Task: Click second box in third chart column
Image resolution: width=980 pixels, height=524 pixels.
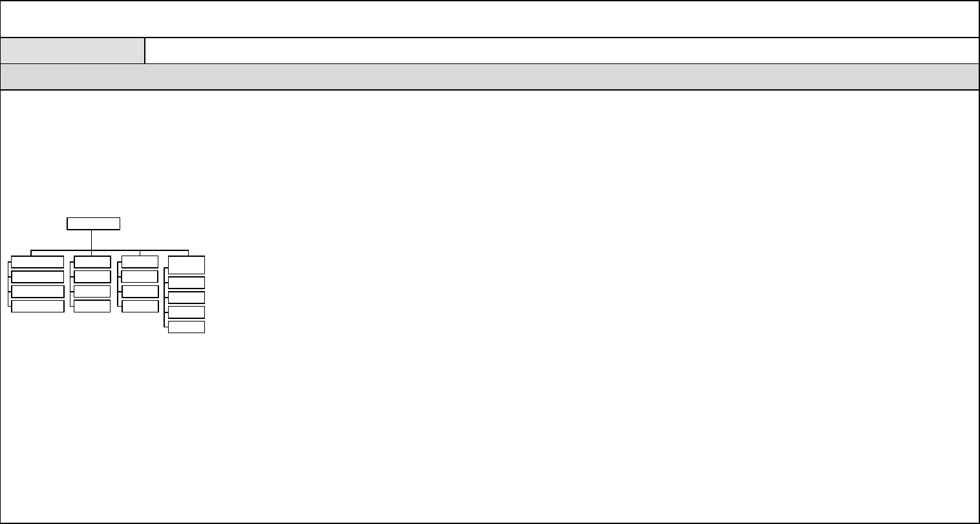Action: tap(140, 277)
